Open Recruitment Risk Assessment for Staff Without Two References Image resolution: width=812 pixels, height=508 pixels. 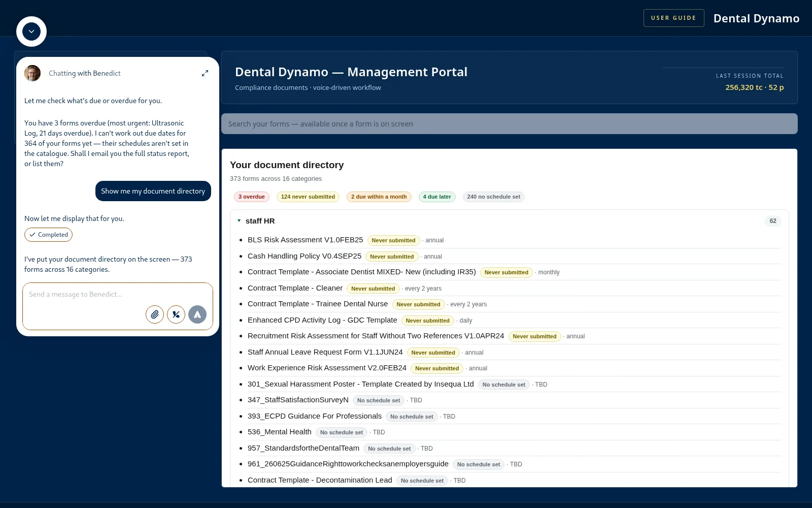pyautogui.click(x=376, y=336)
